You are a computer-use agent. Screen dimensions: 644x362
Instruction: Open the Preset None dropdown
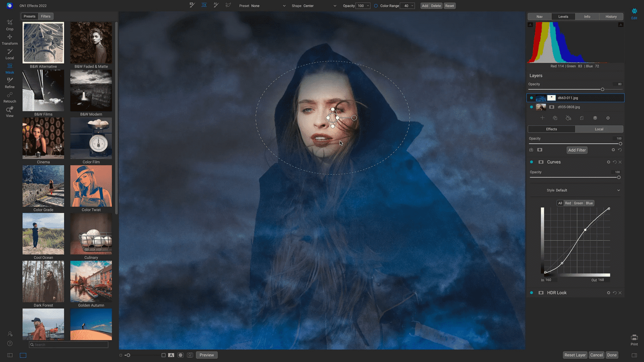262,6
